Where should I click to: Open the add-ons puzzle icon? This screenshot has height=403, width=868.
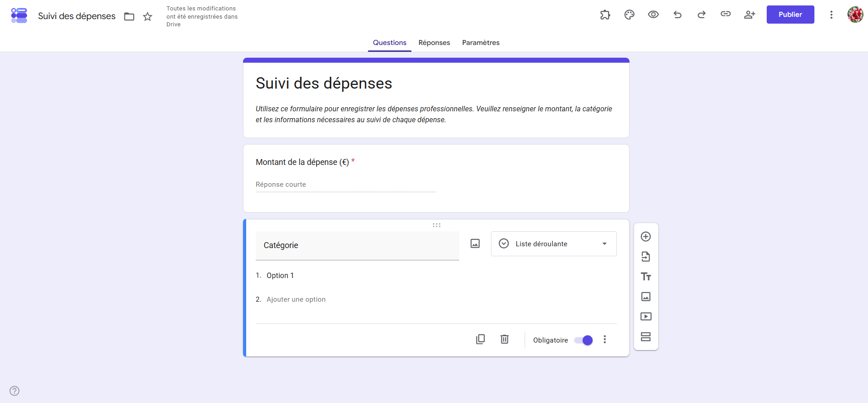pos(605,15)
